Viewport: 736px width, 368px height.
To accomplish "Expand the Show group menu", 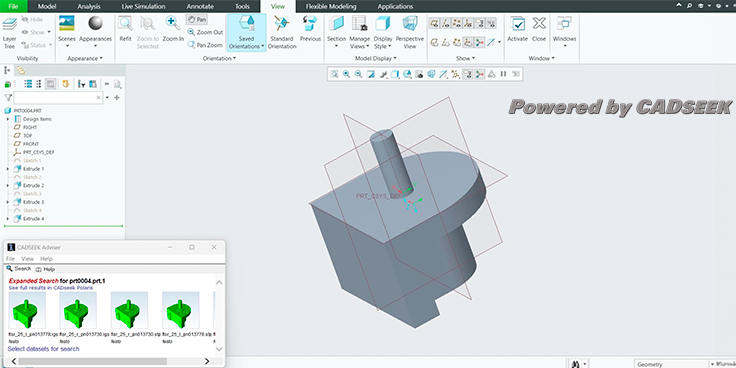I will 465,58.
